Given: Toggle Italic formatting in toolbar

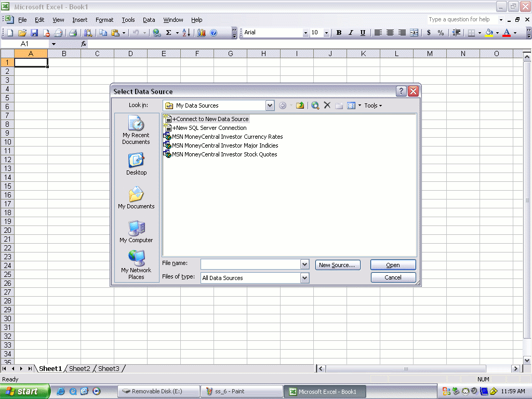Looking at the screenshot, I should [x=351, y=33].
